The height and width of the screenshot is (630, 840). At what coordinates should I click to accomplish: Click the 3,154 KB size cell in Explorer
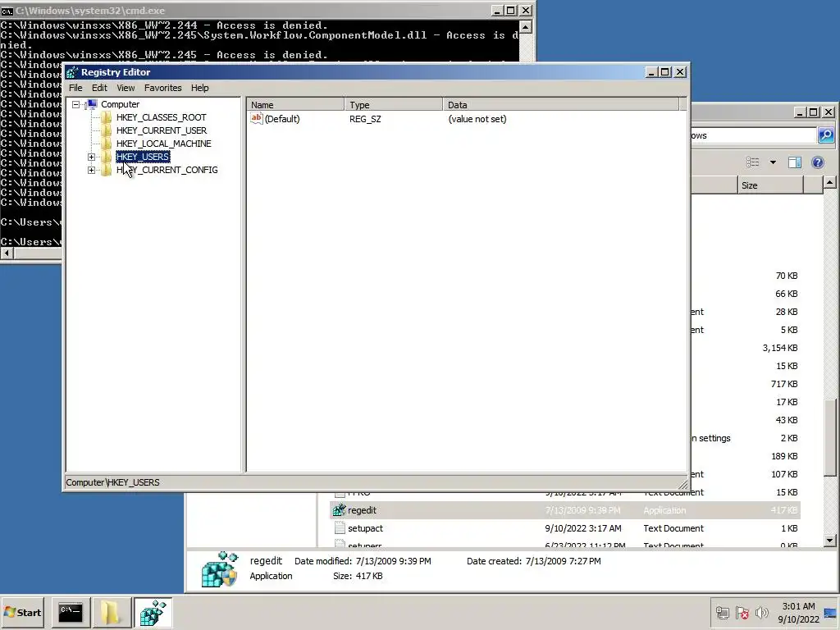pyautogui.click(x=779, y=348)
